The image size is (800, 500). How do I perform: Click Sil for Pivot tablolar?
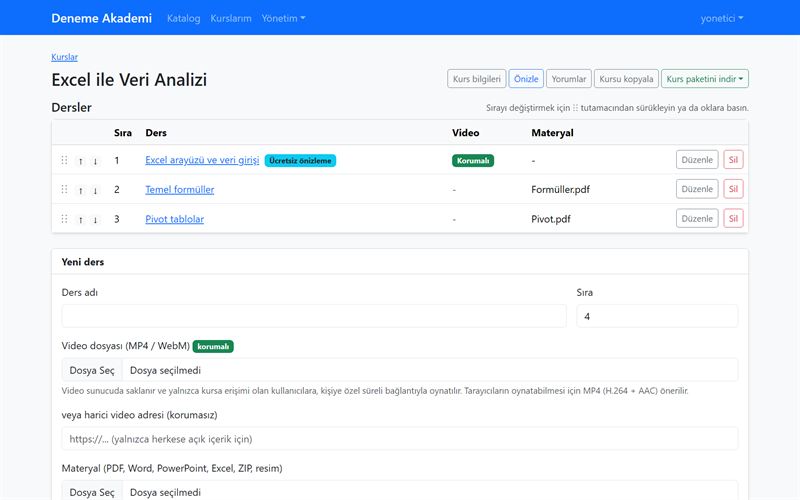[733, 218]
